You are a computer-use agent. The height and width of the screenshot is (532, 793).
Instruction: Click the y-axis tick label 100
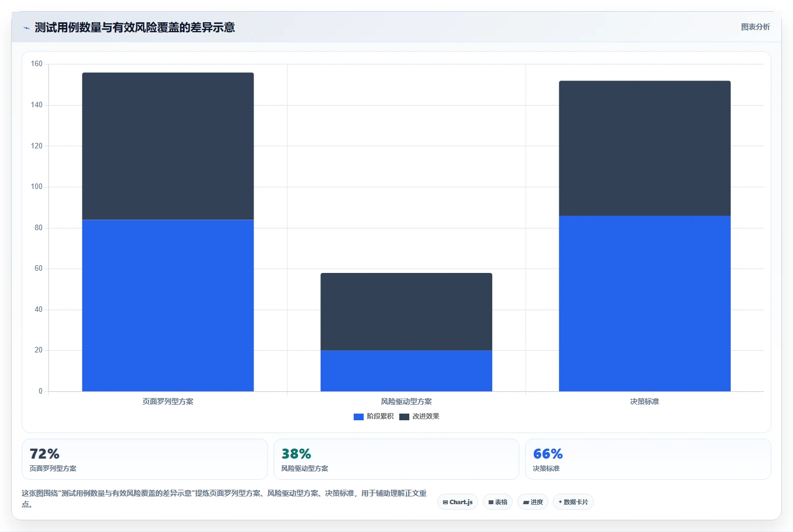click(x=37, y=187)
